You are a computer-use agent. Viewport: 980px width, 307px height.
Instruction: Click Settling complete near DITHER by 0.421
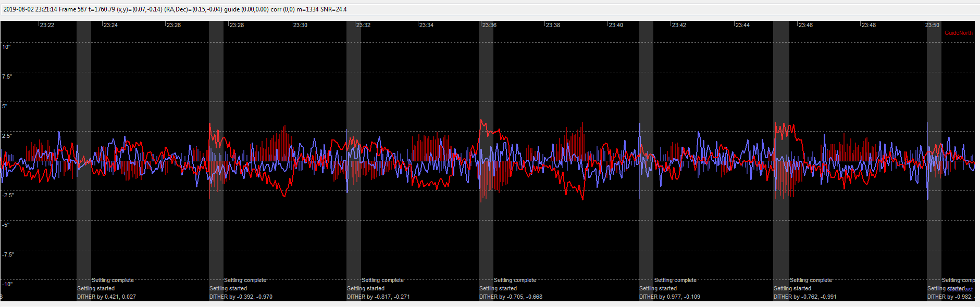113,280
